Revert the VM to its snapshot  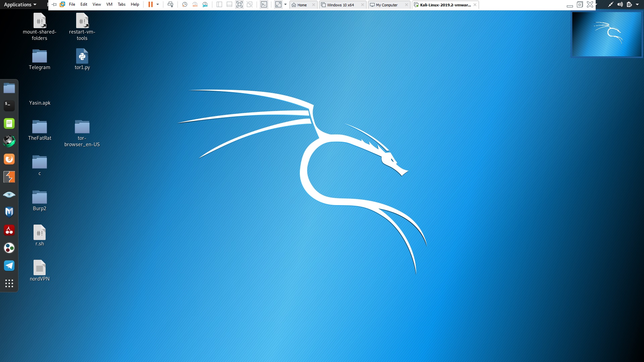tap(195, 5)
